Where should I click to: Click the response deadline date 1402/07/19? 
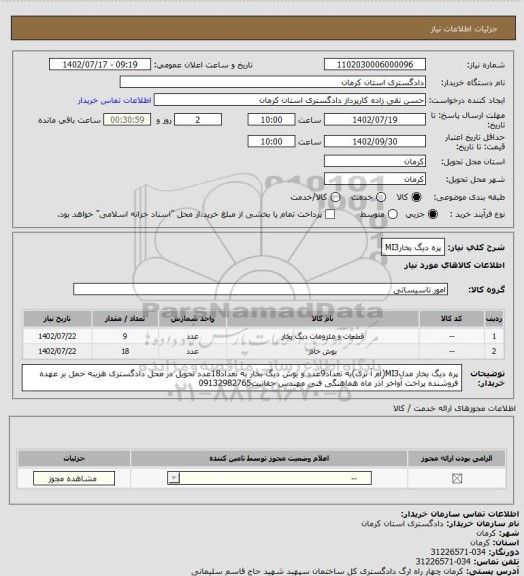point(375,120)
